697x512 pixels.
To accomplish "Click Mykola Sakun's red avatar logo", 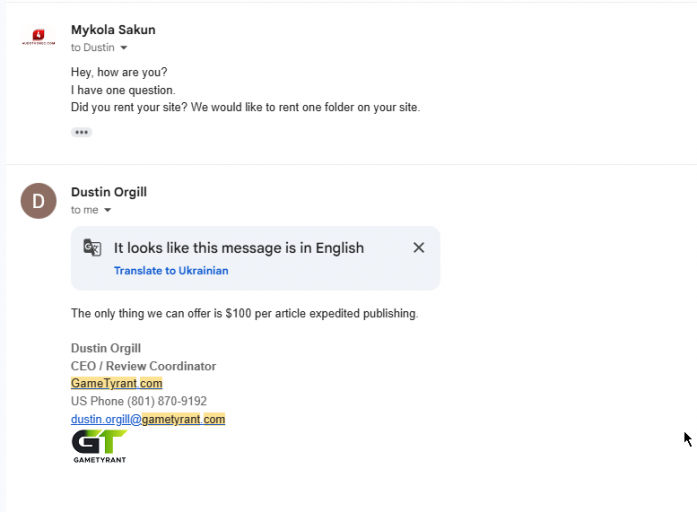I will (x=39, y=37).
